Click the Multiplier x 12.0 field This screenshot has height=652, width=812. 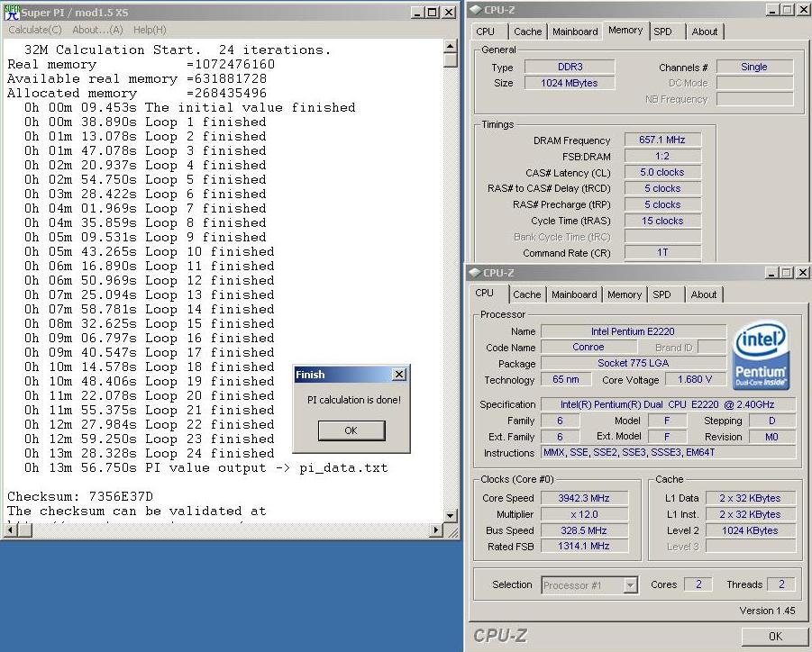584,514
